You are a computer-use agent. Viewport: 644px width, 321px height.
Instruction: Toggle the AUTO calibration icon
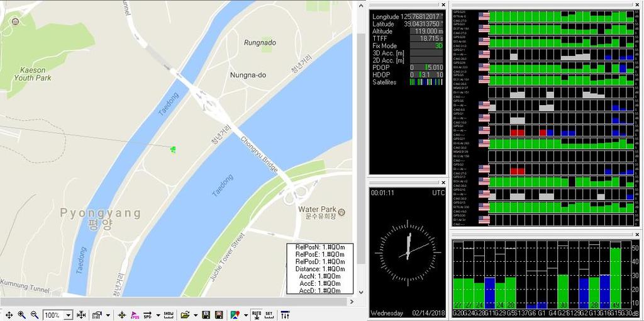click(257, 315)
